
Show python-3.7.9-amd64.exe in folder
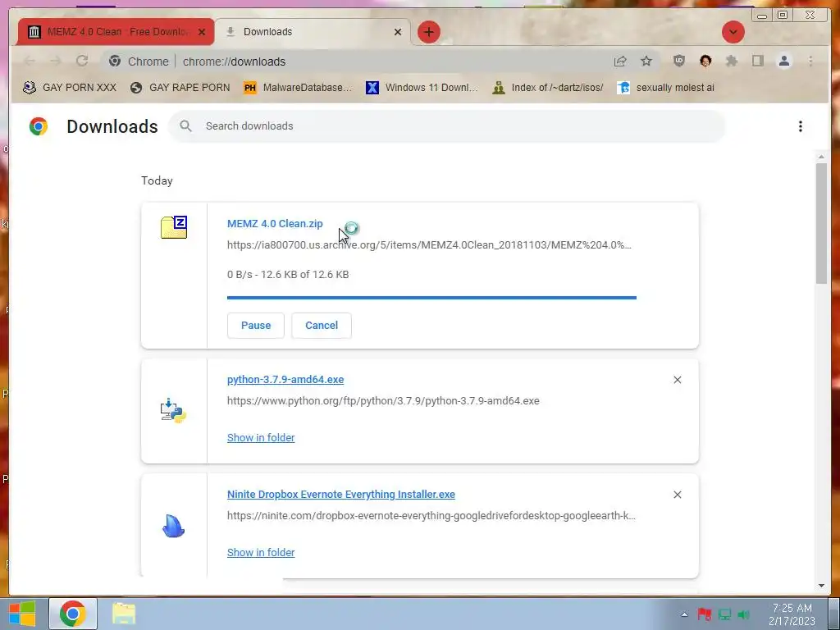tap(261, 438)
